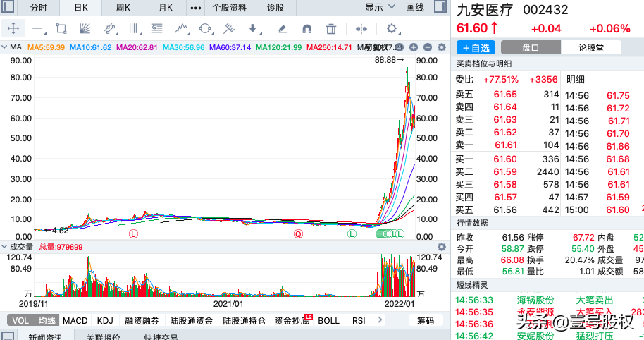Select the 论股堂 tab
Screen dimensions: 644x340
pos(591,48)
